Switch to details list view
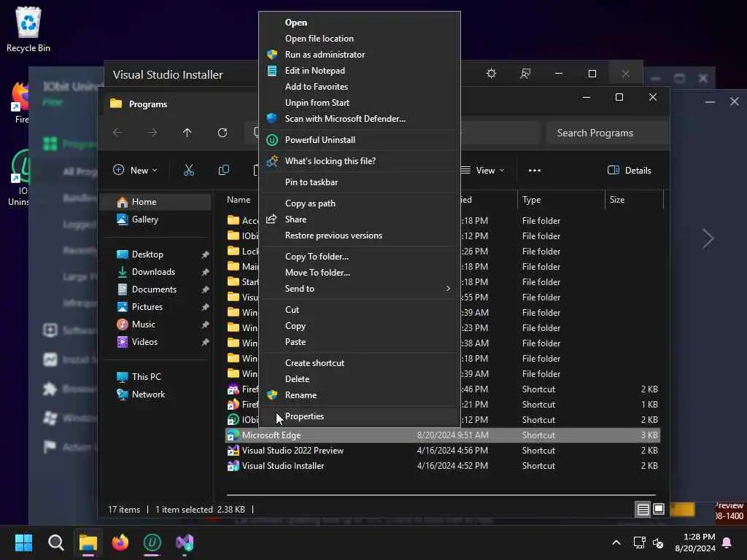The image size is (747, 560). click(x=643, y=510)
